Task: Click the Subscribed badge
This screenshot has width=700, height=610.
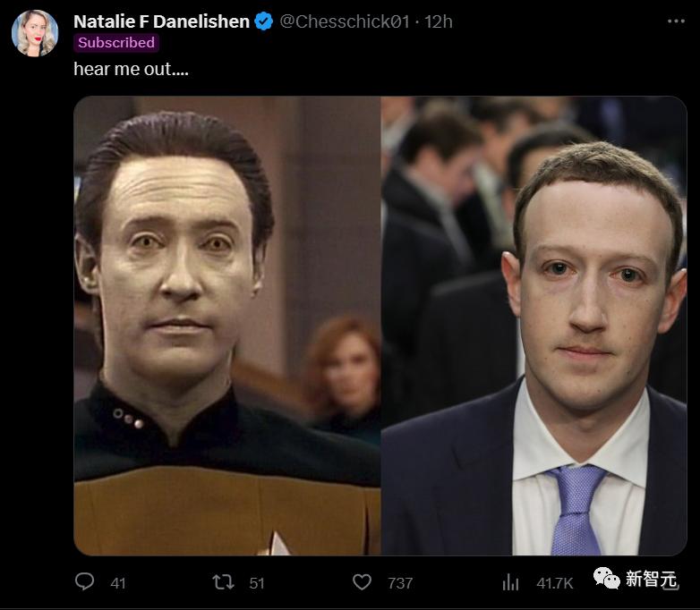Action: click(x=116, y=43)
